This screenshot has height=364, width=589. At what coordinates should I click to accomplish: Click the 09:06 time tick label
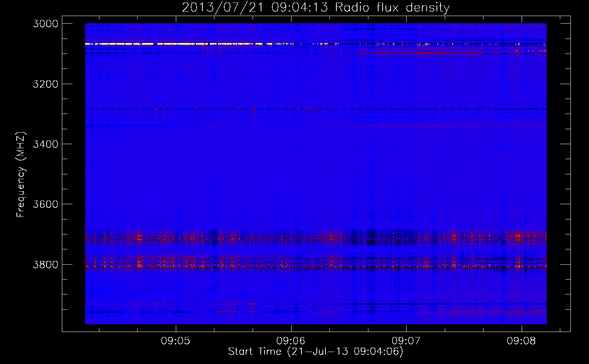[291, 341]
